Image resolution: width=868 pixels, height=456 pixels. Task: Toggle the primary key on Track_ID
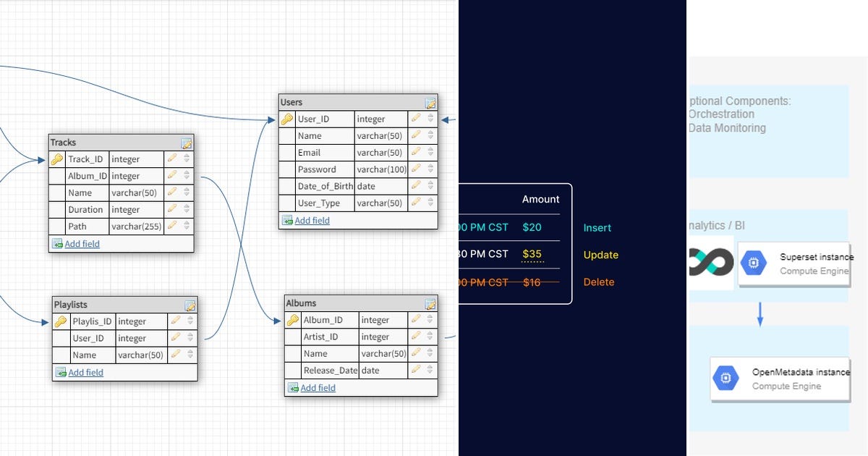(x=58, y=159)
